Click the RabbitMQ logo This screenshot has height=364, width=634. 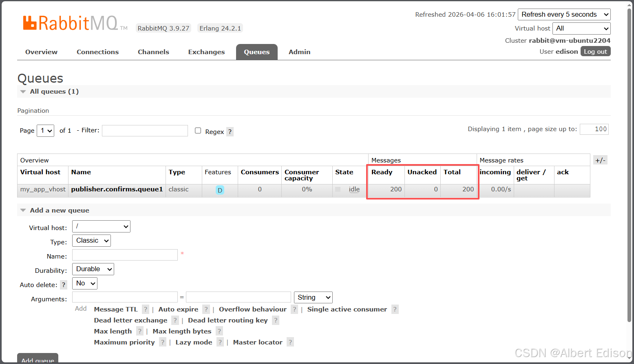pos(75,24)
